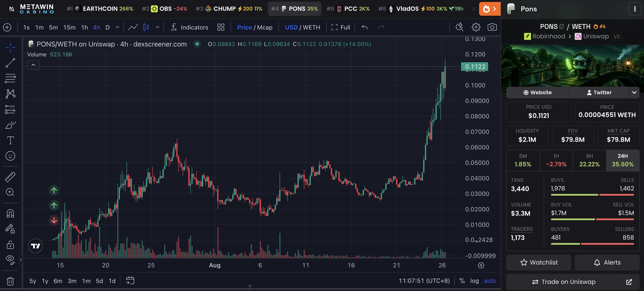Switch stats to the 5M tab
This screenshot has height=291, width=644.
coord(523,160)
